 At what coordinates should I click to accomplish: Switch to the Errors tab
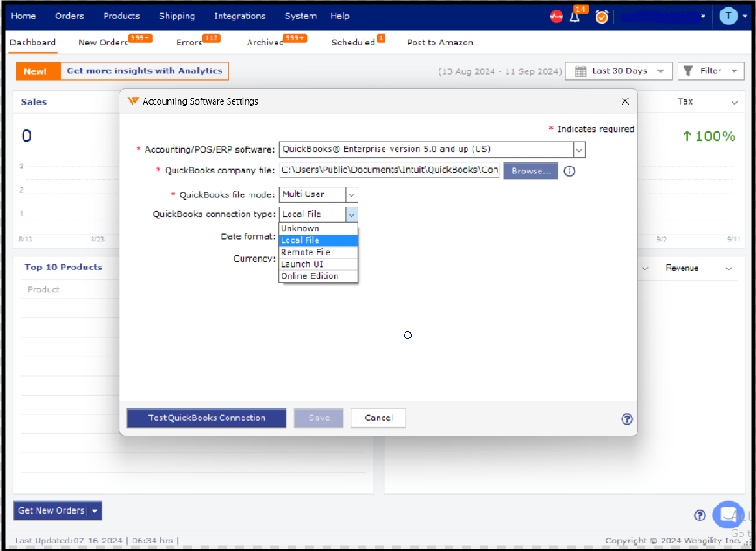tap(189, 43)
